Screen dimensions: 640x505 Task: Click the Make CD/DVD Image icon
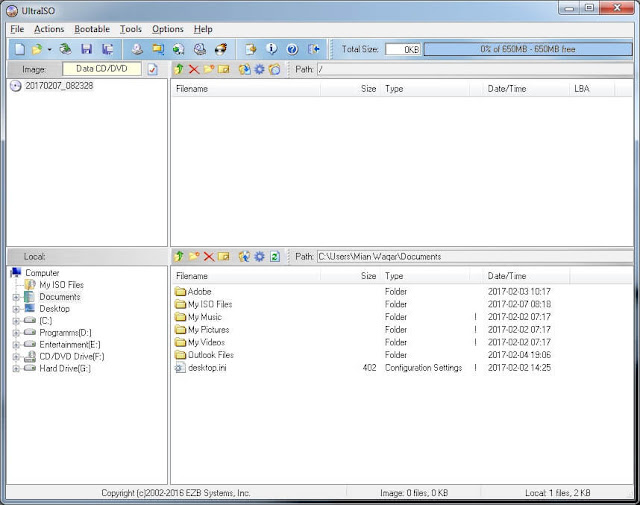click(x=137, y=49)
